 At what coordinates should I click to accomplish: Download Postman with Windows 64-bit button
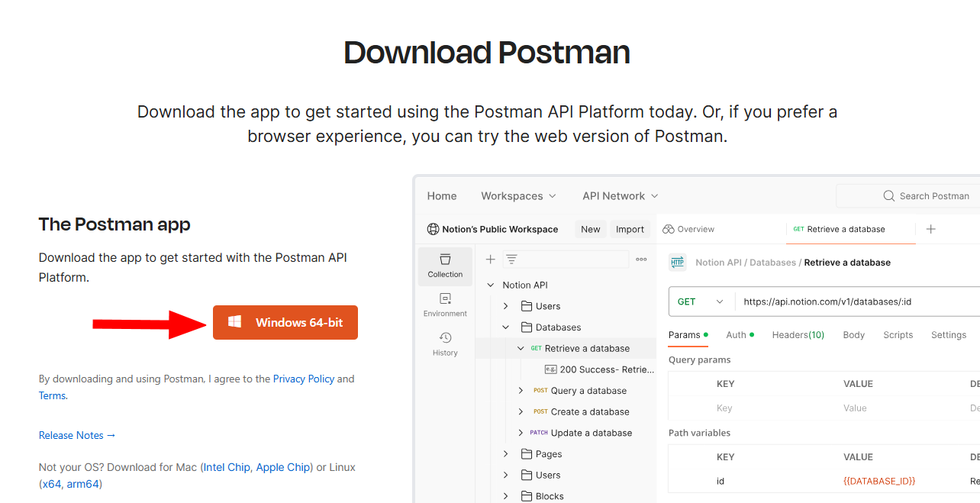pos(285,323)
